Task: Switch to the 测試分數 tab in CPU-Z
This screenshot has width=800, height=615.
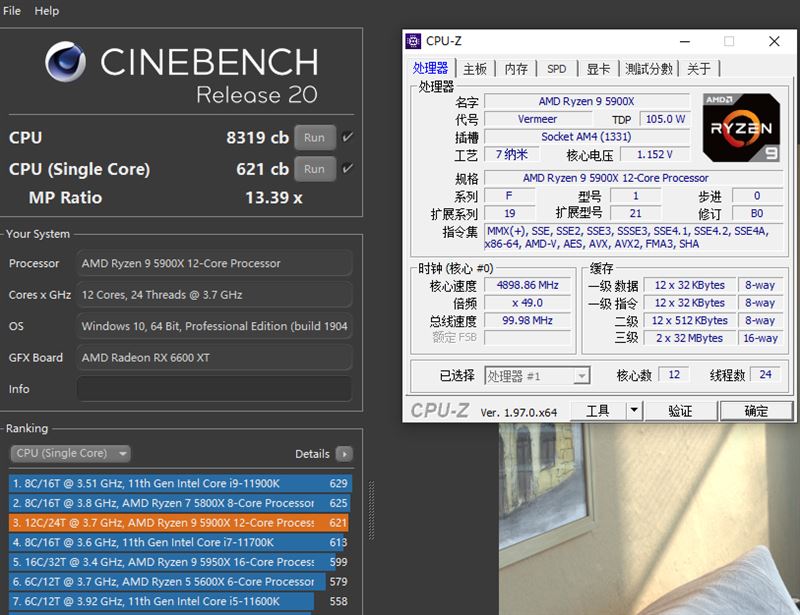Action: (x=648, y=68)
